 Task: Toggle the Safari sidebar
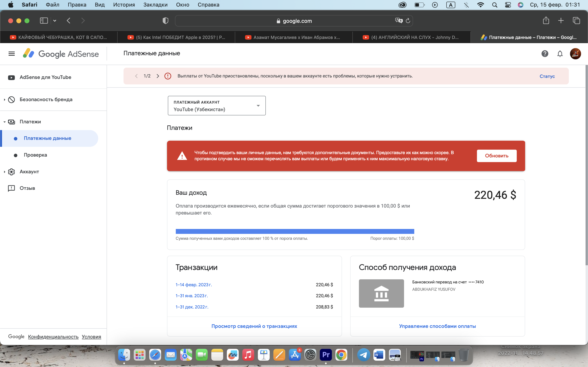coord(44,21)
